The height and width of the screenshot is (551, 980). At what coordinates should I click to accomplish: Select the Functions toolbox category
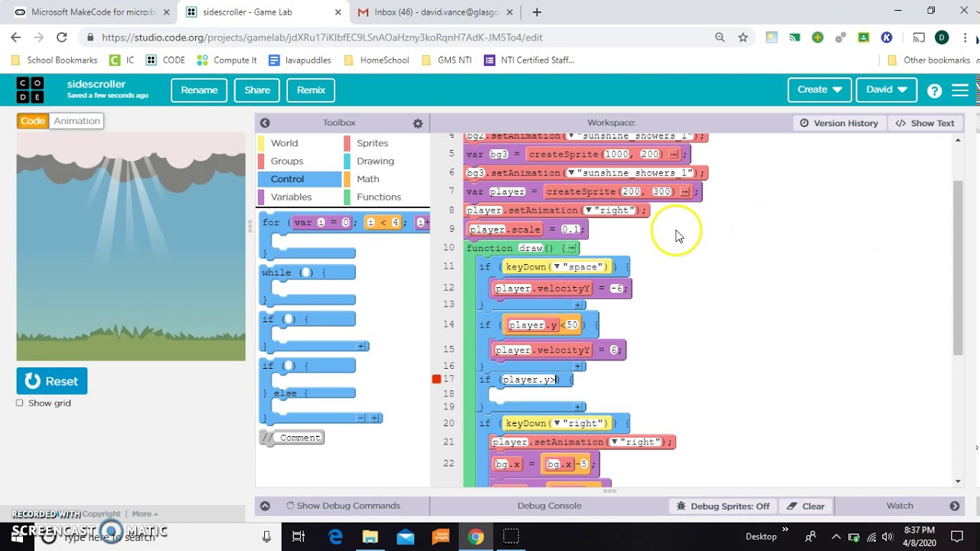386,197
